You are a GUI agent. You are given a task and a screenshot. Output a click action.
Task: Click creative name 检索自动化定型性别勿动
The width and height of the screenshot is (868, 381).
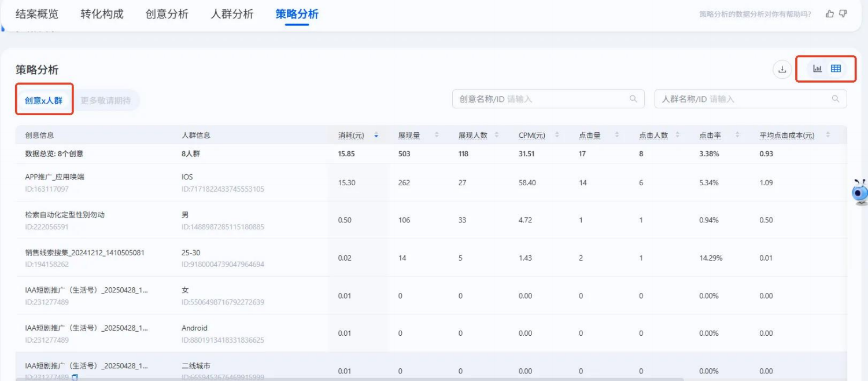pyautogui.click(x=65, y=214)
